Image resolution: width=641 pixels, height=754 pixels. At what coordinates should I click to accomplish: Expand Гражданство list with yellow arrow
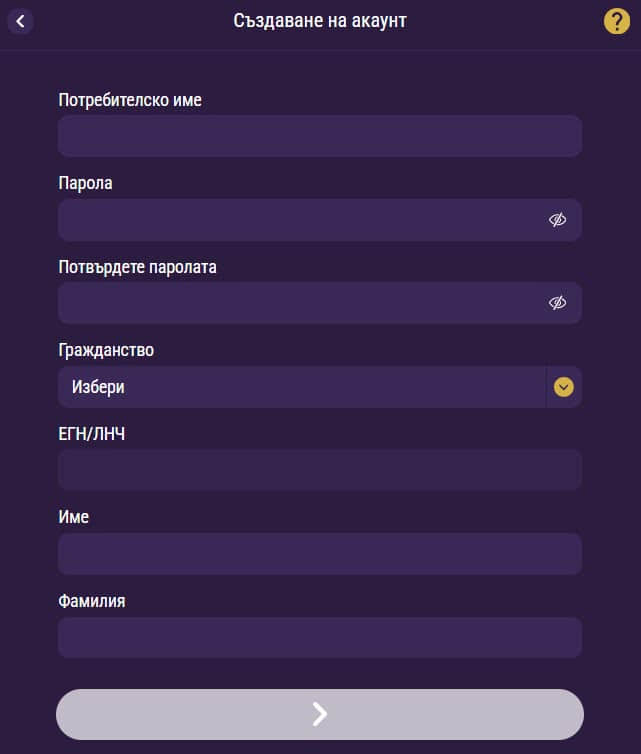tap(564, 387)
